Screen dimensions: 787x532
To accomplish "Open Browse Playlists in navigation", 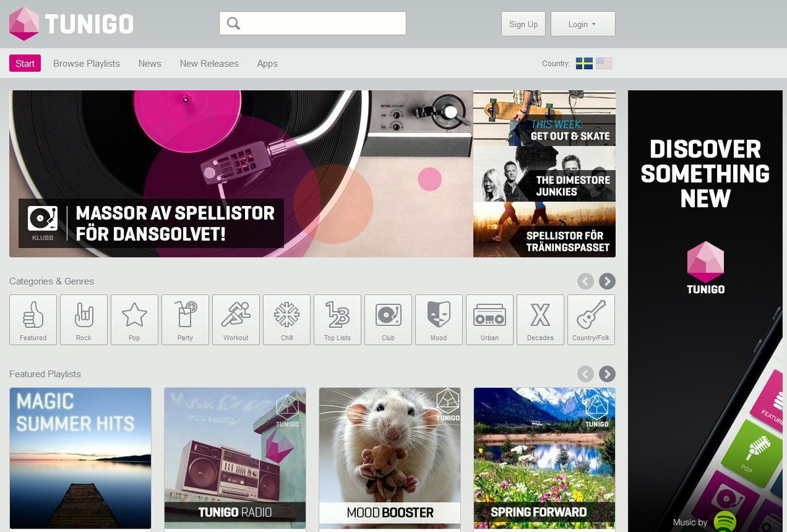I will [86, 64].
